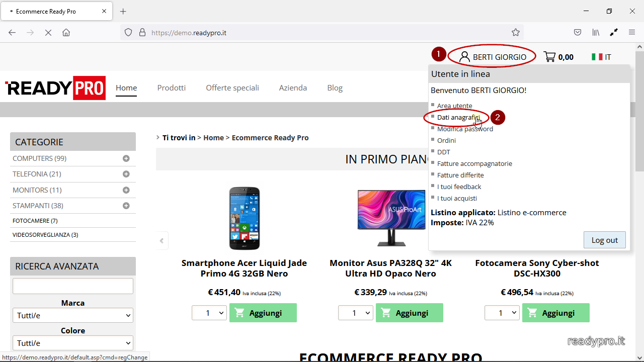This screenshot has height=362, width=644.
Task: Open quantity dropdown for Asus monitor
Action: (x=356, y=313)
